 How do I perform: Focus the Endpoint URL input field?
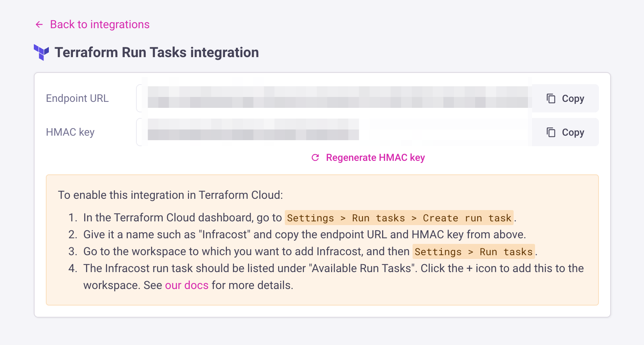point(334,98)
